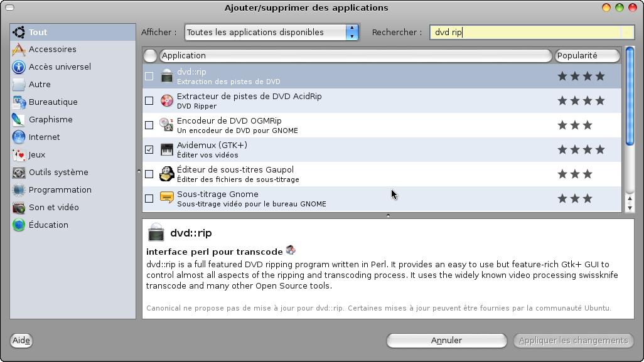Check dvd::rip for installation
644x362 pixels.
tap(149, 76)
